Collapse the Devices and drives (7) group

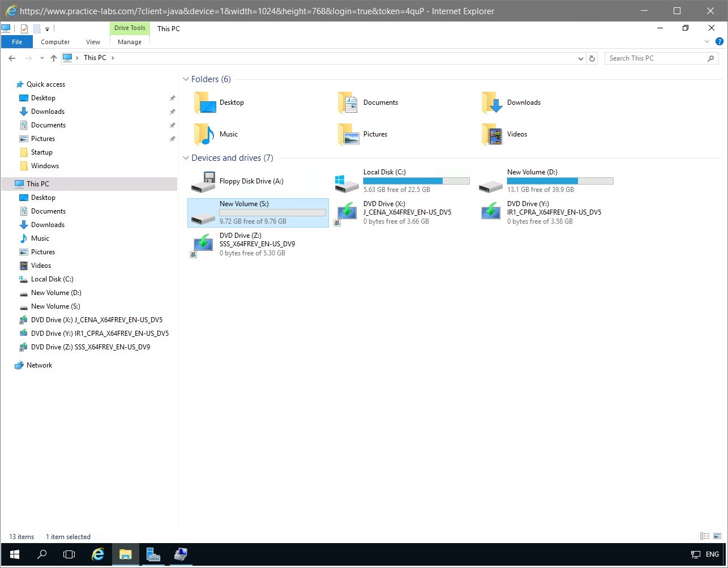click(186, 158)
